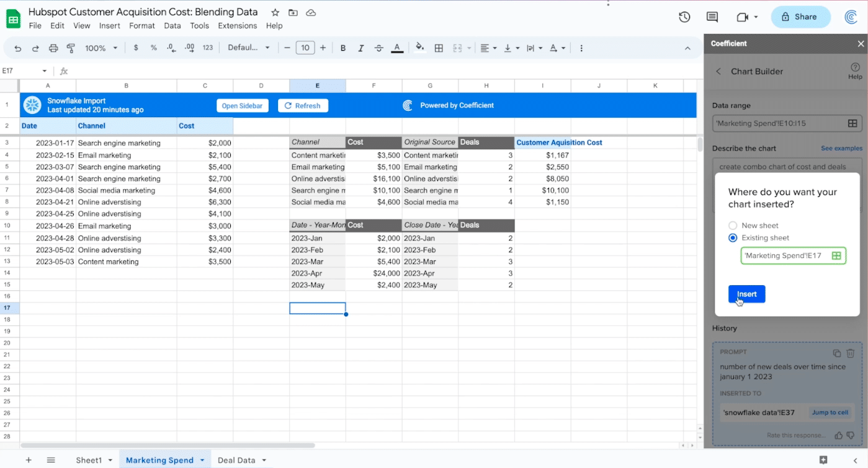
Task: Click the Open Sidebar button
Action: (242, 105)
